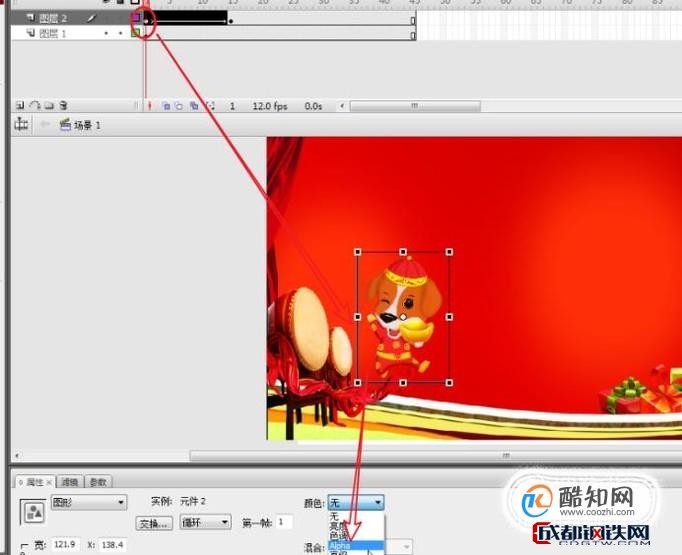
Task: Click the Center Frame button in the timeline
Action: [x=150, y=106]
